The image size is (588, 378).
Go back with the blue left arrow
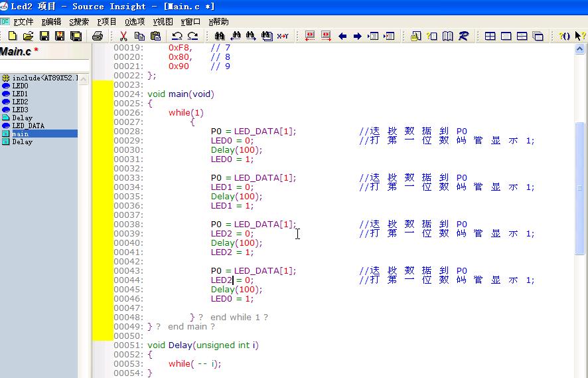click(x=342, y=36)
